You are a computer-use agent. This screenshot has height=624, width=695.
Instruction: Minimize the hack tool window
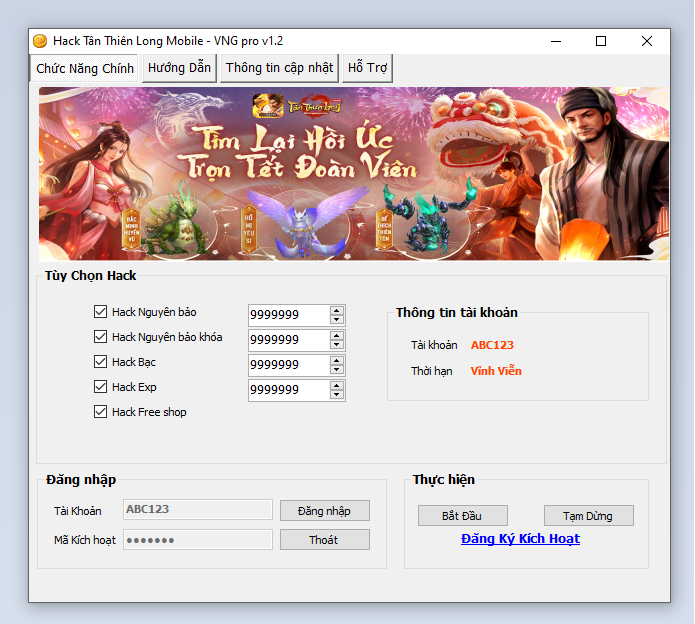coord(555,41)
